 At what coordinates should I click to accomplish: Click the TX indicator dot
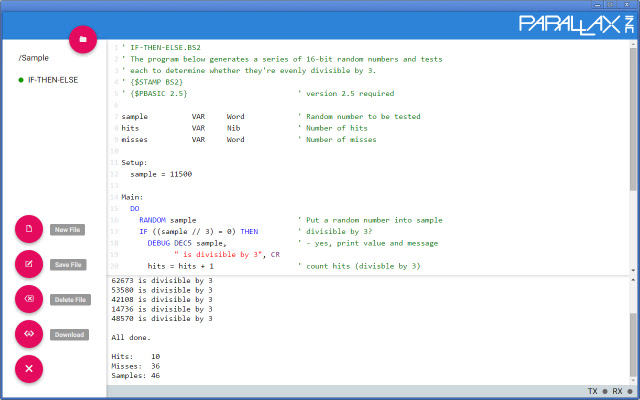(603, 391)
